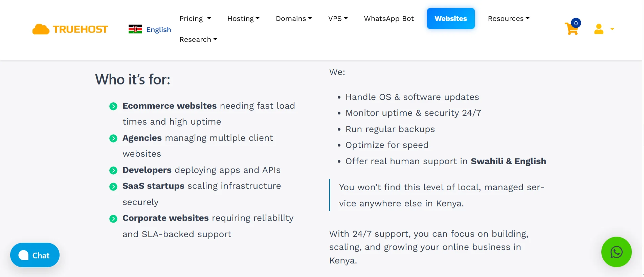Open the shopping cart icon
The height and width of the screenshot is (277, 644).
571,29
